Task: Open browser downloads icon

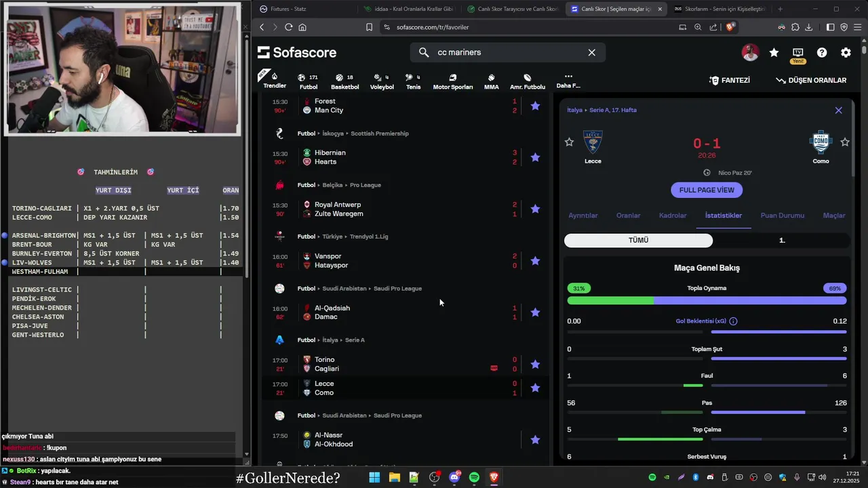Action: tap(808, 27)
